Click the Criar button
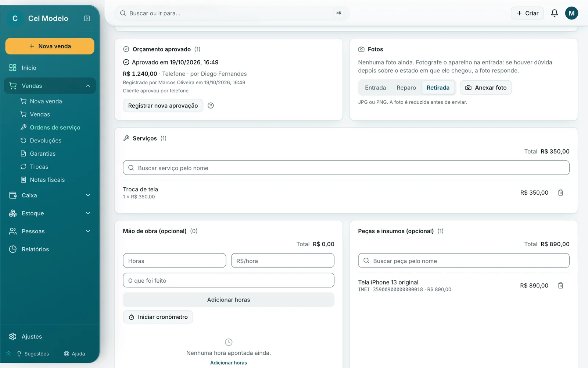 (527, 13)
